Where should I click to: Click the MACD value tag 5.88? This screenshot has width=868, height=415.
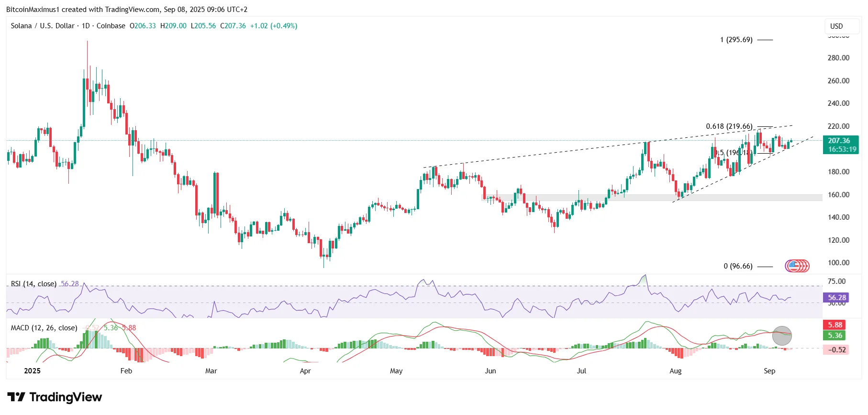point(835,325)
